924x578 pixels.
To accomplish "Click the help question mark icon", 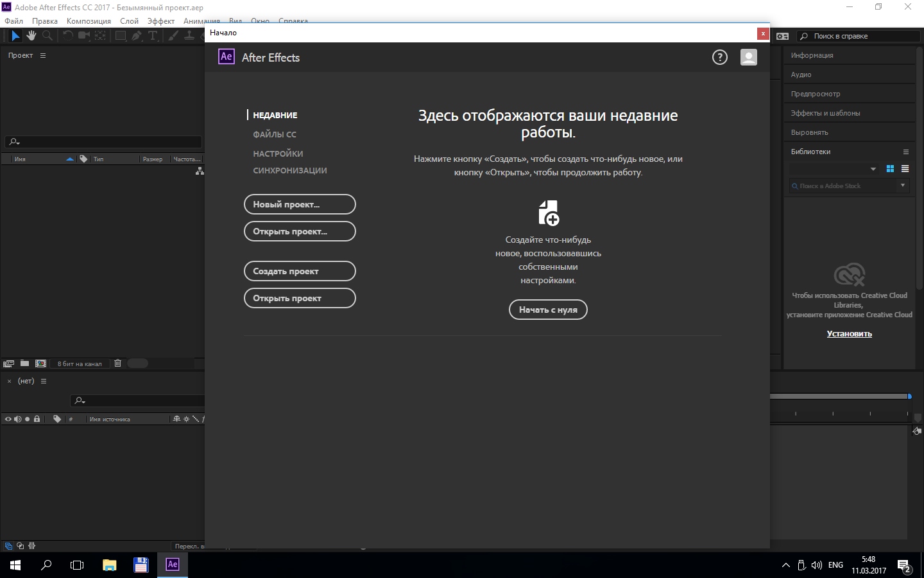I will point(720,58).
